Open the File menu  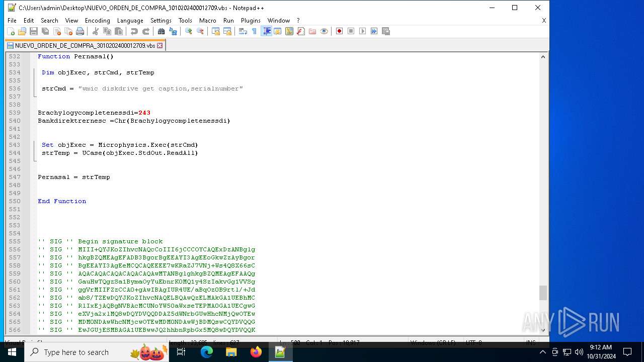(12, 21)
